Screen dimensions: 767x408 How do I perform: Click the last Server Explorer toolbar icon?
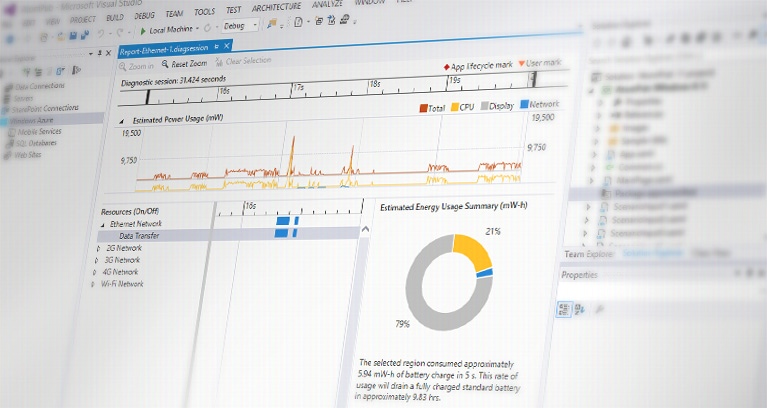[76, 70]
